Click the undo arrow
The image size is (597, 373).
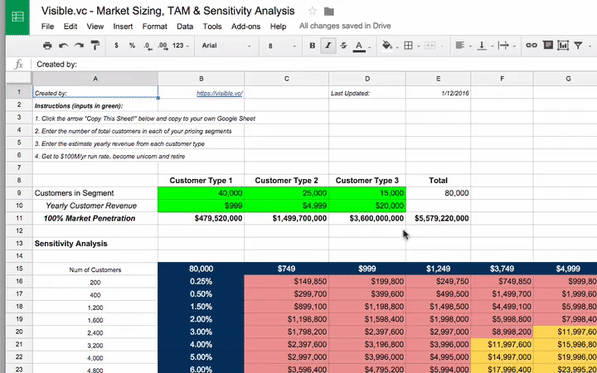click(63, 46)
